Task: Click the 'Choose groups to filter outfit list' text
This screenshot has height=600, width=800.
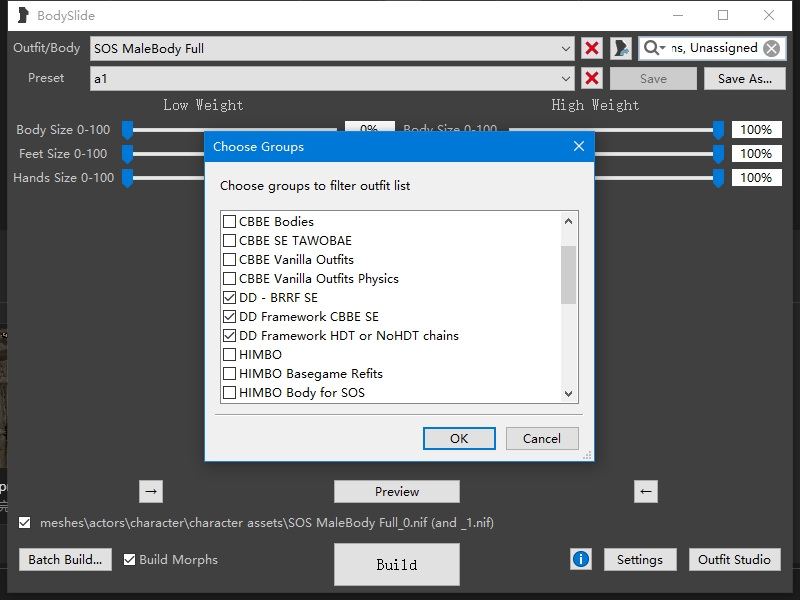Action: pyautogui.click(x=315, y=186)
